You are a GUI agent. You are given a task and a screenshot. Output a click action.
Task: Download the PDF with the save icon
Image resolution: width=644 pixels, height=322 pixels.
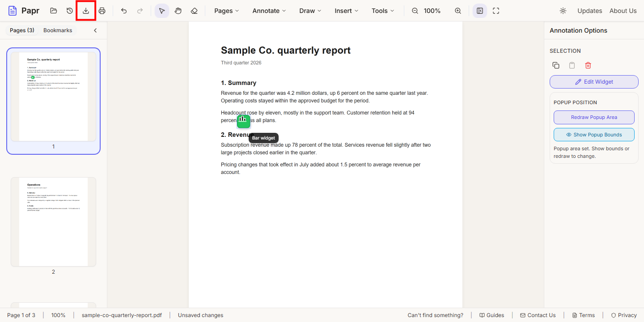[86, 11]
